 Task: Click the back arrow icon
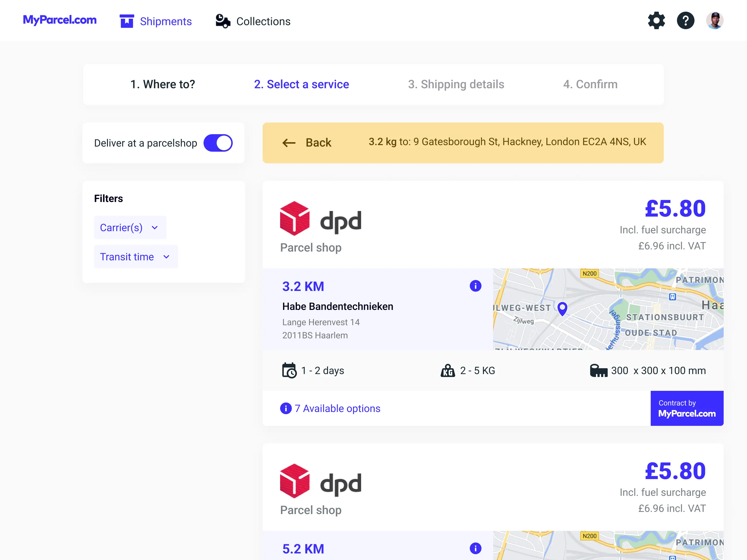point(289,143)
